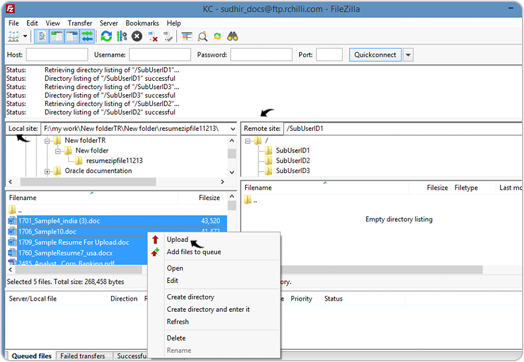Screen dimensions: 524x362
Task: Open the View menu
Action: (x=53, y=23)
